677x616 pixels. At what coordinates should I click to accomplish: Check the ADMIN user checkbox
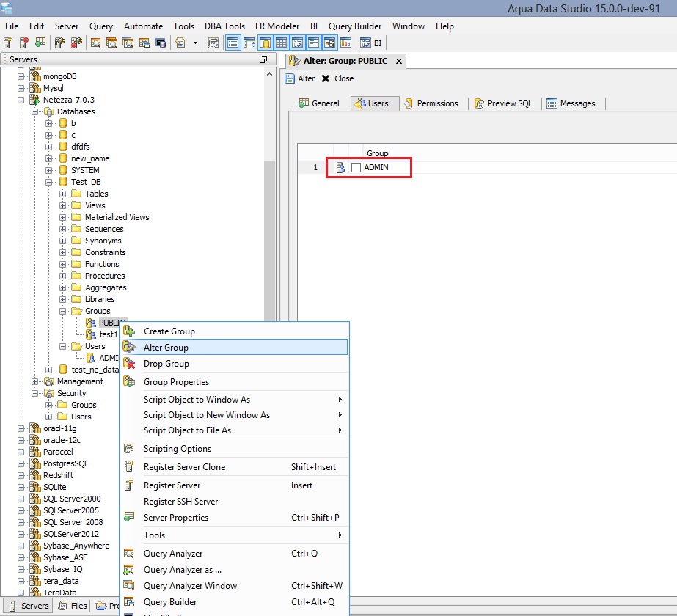[356, 167]
